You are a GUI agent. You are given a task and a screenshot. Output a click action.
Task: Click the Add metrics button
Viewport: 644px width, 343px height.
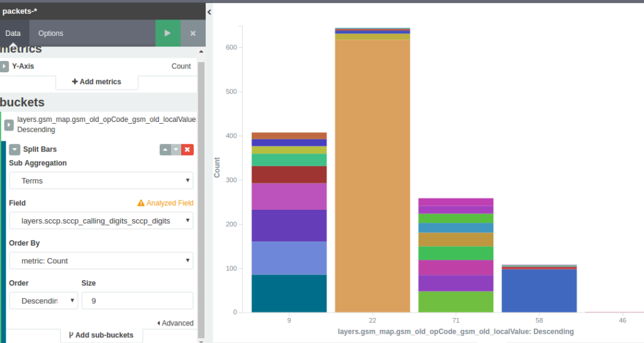[x=97, y=82]
